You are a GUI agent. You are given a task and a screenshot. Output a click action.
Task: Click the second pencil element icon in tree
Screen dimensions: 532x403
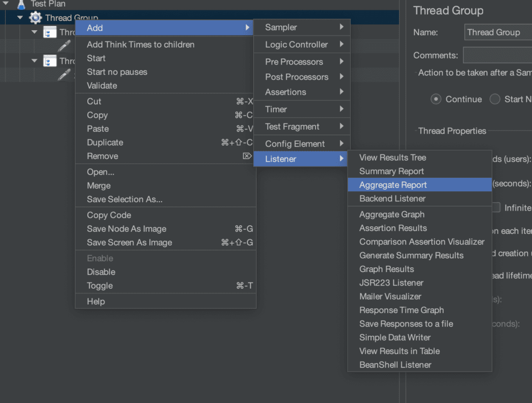(x=64, y=75)
